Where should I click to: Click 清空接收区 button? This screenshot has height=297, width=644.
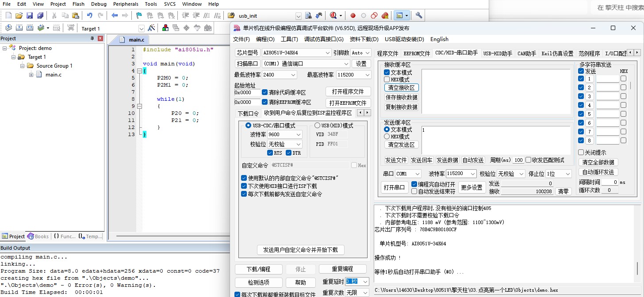click(402, 88)
